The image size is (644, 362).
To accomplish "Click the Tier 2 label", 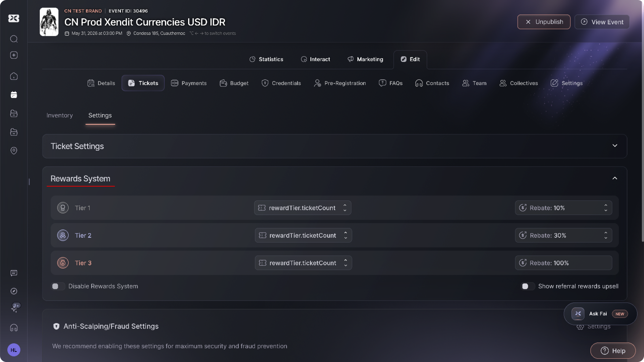I will pyautogui.click(x=83, y=235).
